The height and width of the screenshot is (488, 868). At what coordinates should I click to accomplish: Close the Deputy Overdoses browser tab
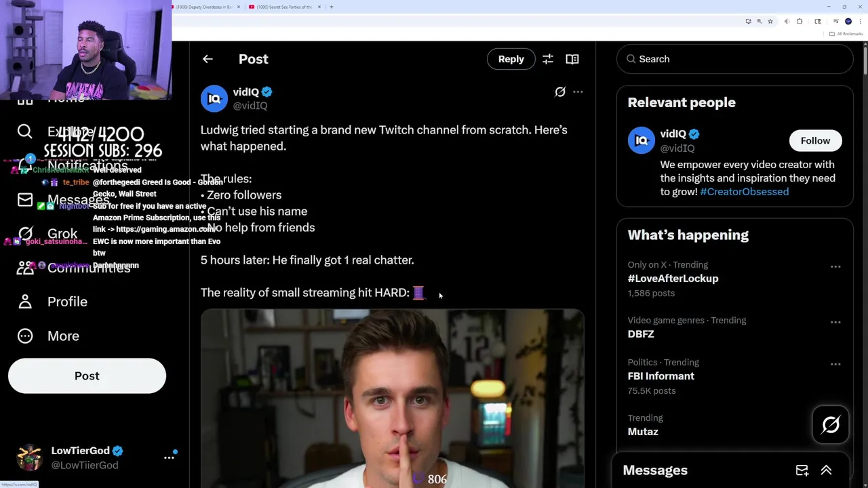(239, 7)
